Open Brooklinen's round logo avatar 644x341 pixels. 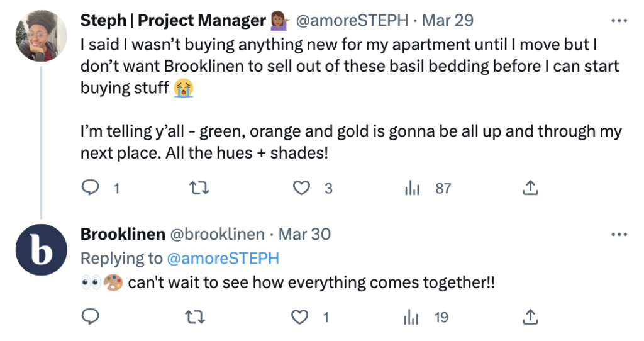click(42, 250)
